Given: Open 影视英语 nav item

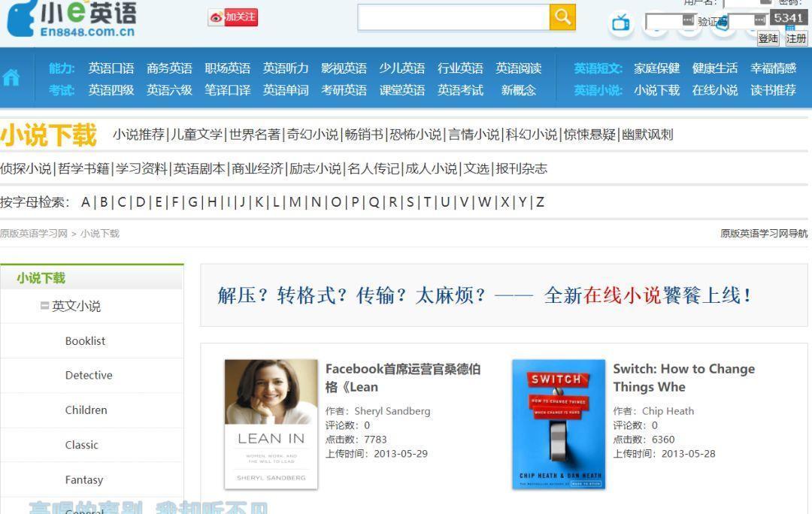Looking at the screenshot, I should point(344,68).
